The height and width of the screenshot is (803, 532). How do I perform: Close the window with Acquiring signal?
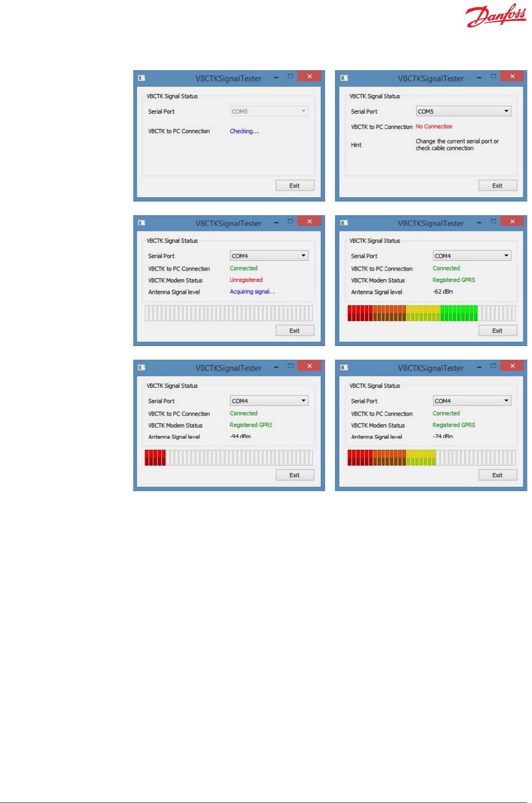coord(309,221)
